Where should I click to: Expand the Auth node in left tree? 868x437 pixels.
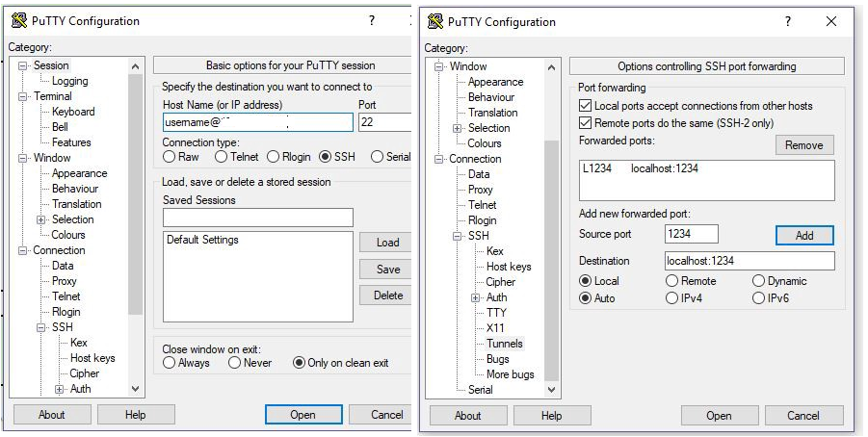pyautogui.click(x=59, y=390)
